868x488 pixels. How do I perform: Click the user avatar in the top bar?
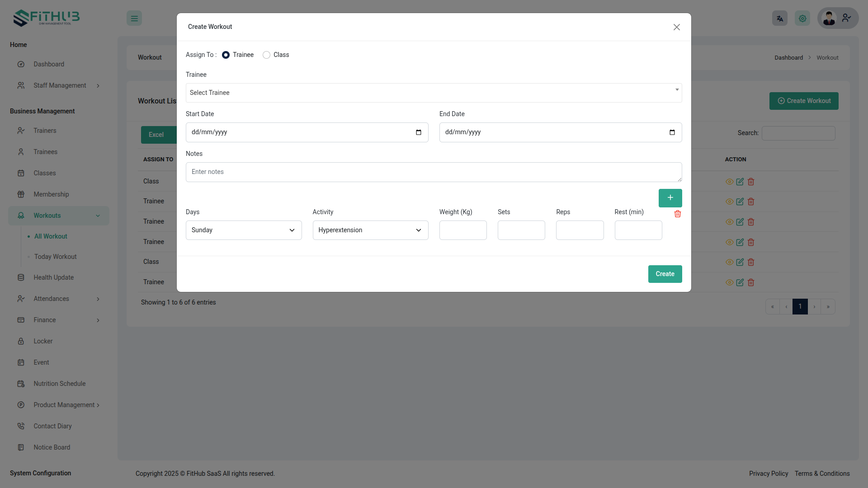[829, 19]
